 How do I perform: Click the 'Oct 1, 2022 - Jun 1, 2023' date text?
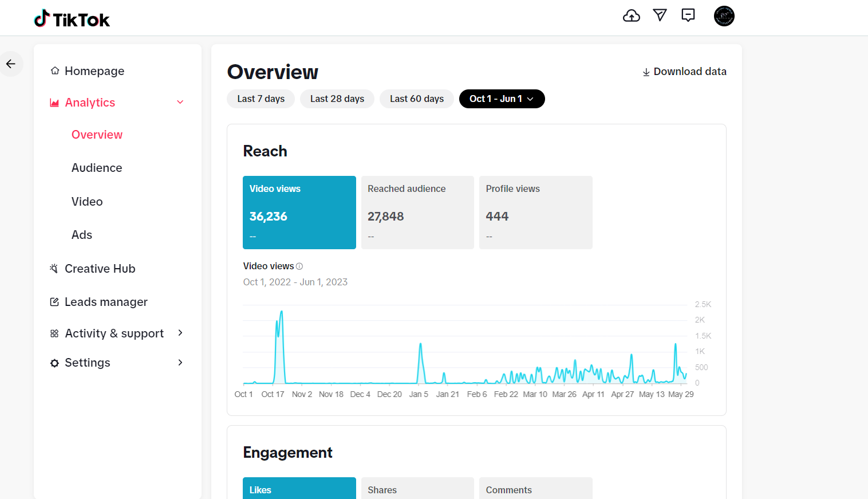295,282
